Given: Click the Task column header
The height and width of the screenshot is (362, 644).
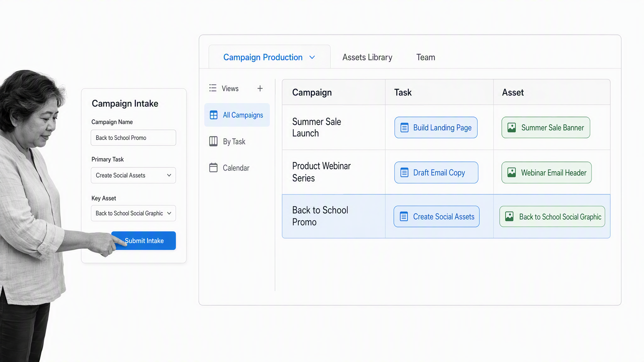Looking at the screenshot, I should pos(439,92).
